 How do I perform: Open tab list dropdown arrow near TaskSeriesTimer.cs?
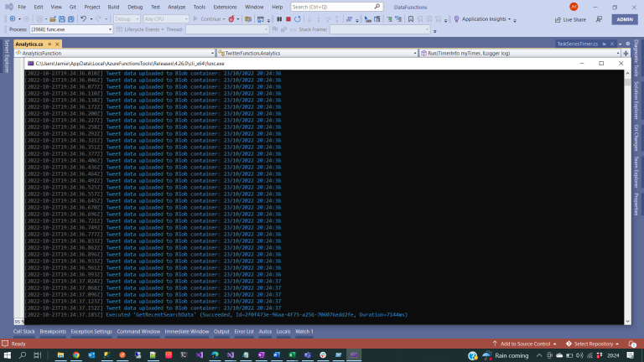(621, 44)
